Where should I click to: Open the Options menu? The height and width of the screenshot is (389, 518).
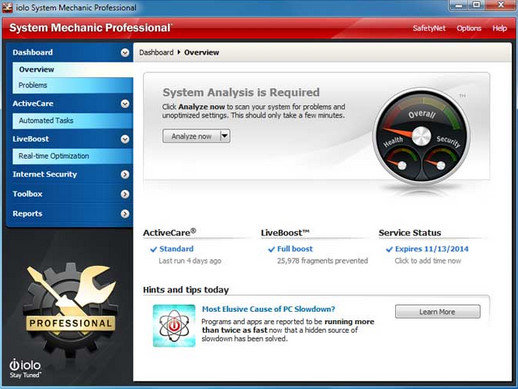(469, 28)
